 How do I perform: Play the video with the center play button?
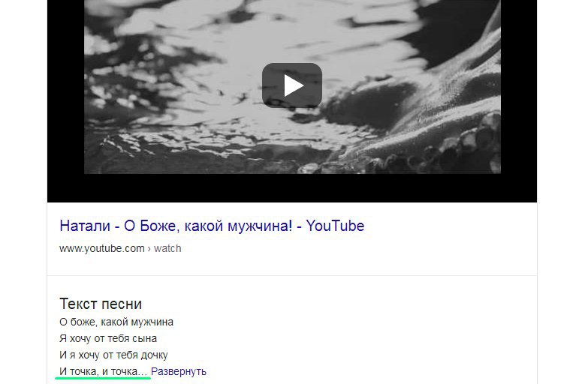coord(292,85)
